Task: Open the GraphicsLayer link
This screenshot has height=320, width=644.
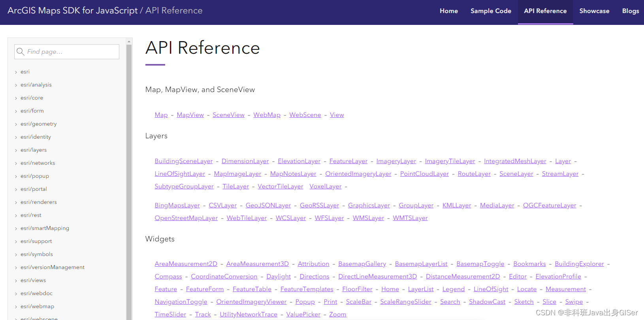Action: [369, 205]
